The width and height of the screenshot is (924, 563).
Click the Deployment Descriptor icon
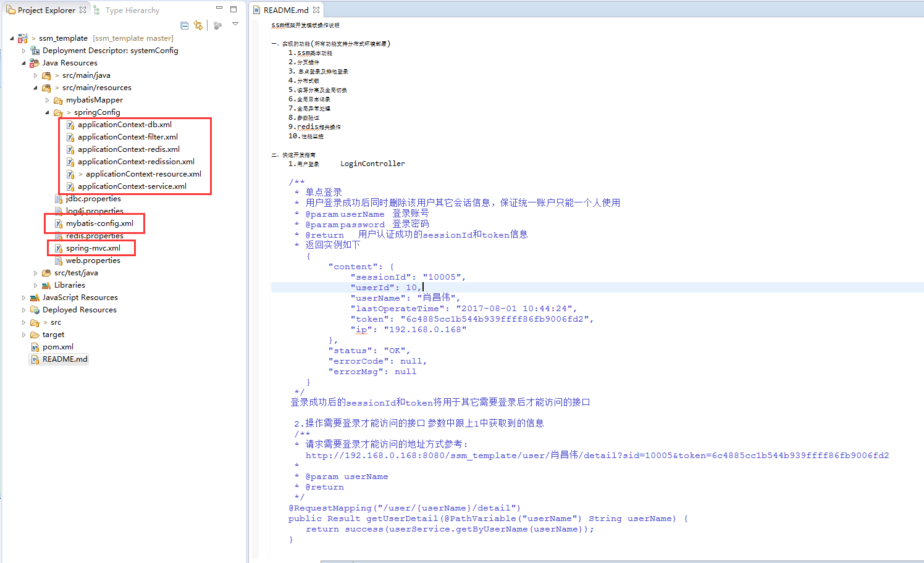click(x=35, y=51)
